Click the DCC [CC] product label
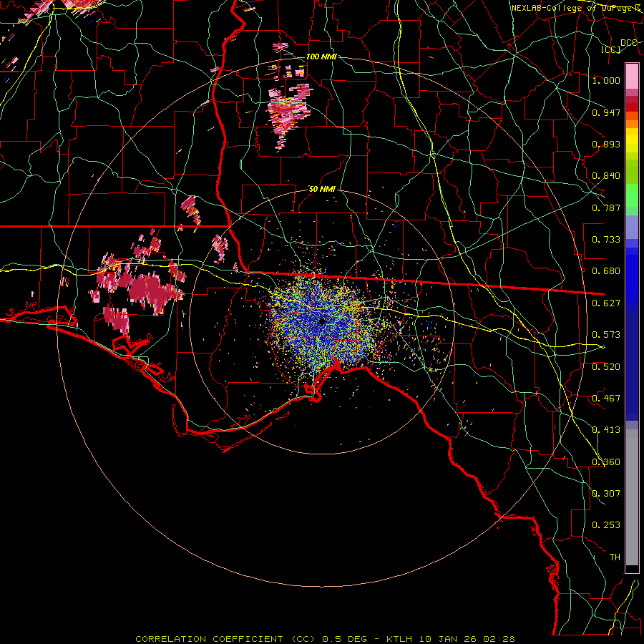The image size is (644, 644). (619, 46)
